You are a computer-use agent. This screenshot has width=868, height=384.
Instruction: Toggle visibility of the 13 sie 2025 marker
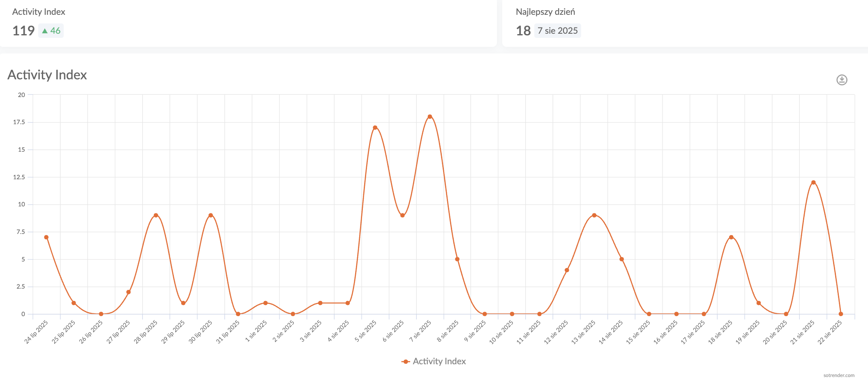pyautogui.click(x=593, y=215)
